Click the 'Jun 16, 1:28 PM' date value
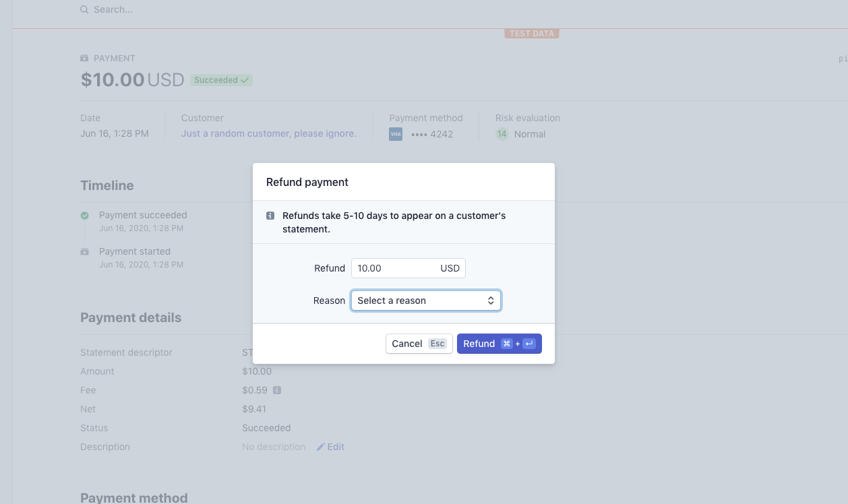Image resolution: width=848 pixels, height=504 pixels. click(x=115, y=133)
